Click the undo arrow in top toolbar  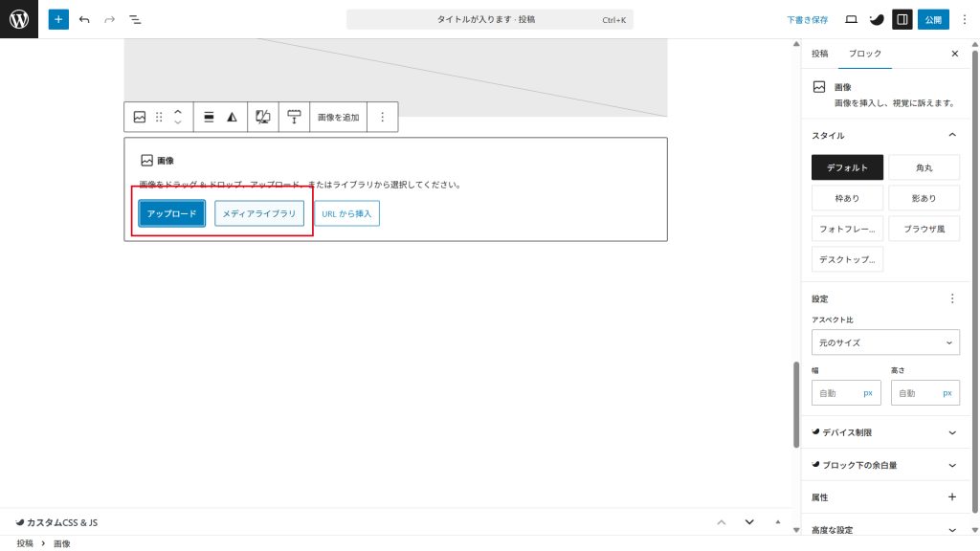pyautogui.click(x=84, y=19)
